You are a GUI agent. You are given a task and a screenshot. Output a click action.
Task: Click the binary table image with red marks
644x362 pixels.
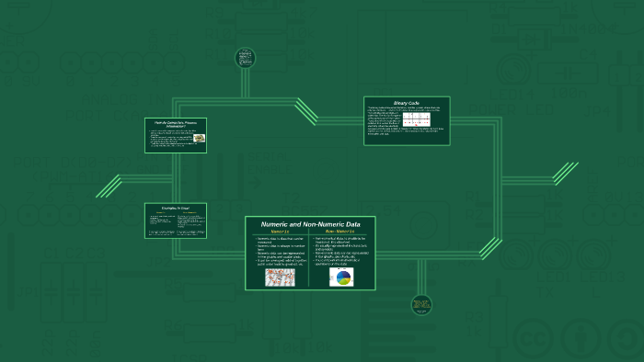pyautogui.click(x=417, y=119)
